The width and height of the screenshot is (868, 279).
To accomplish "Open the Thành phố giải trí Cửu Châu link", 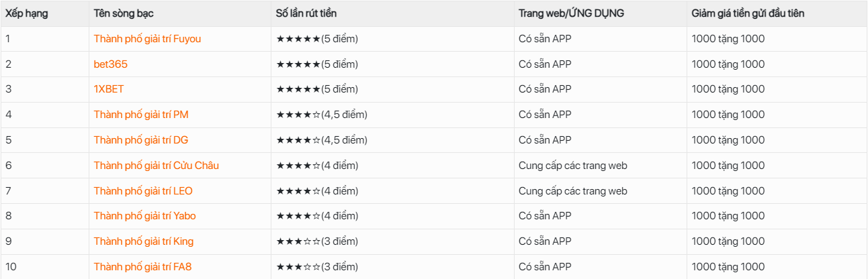I will [x=157, y=166].
